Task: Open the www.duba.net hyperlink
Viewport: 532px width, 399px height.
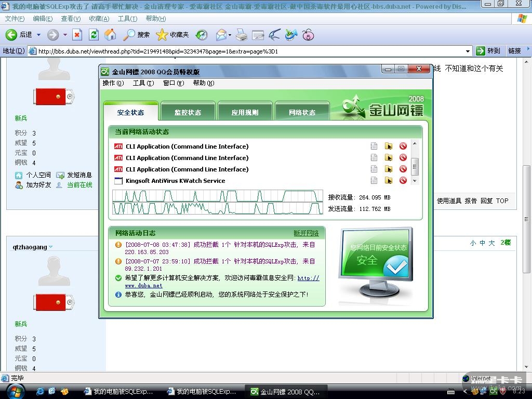Action: pos(143,286)
